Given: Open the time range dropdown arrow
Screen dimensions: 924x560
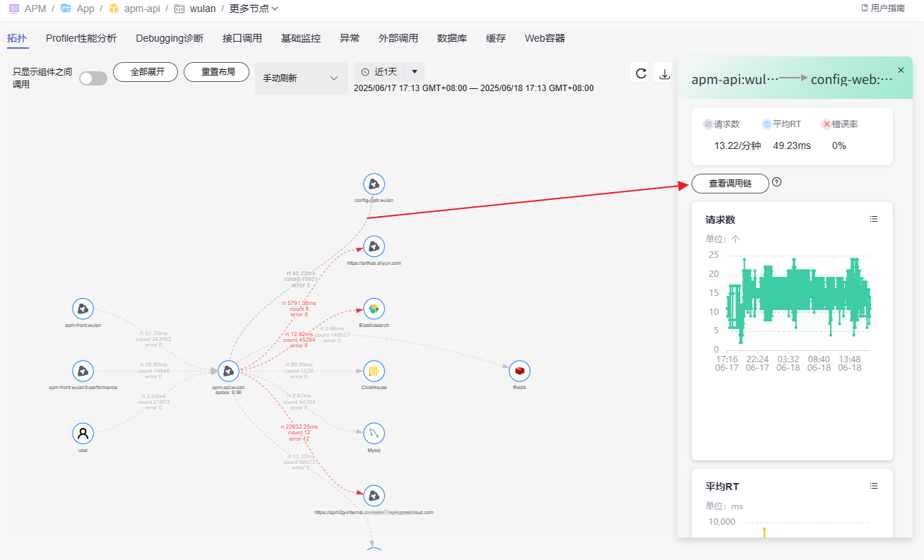Looking at the screenshot, I should [415, 72].
